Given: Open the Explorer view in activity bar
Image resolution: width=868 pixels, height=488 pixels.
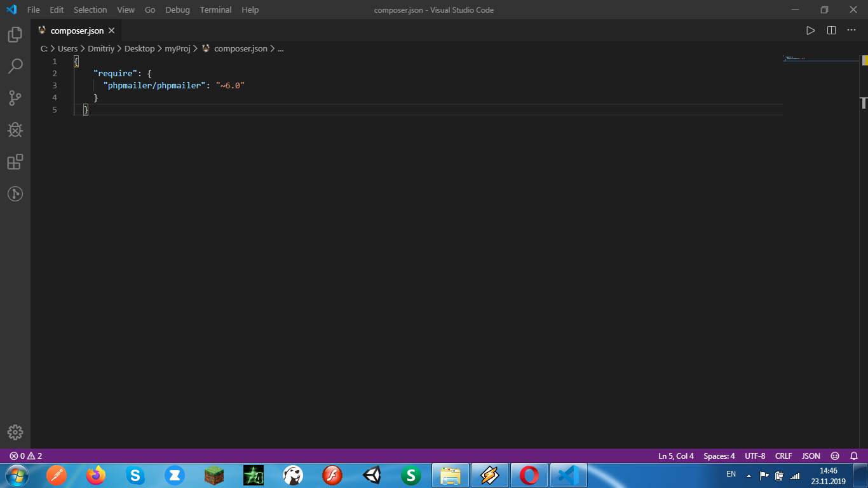Looking at the screenshot, I should click(15, 34).
